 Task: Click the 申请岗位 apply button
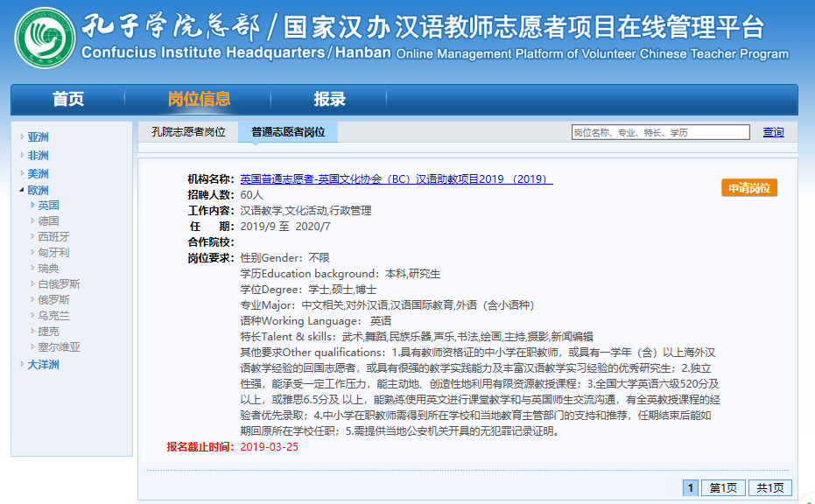tap(749, 187)
